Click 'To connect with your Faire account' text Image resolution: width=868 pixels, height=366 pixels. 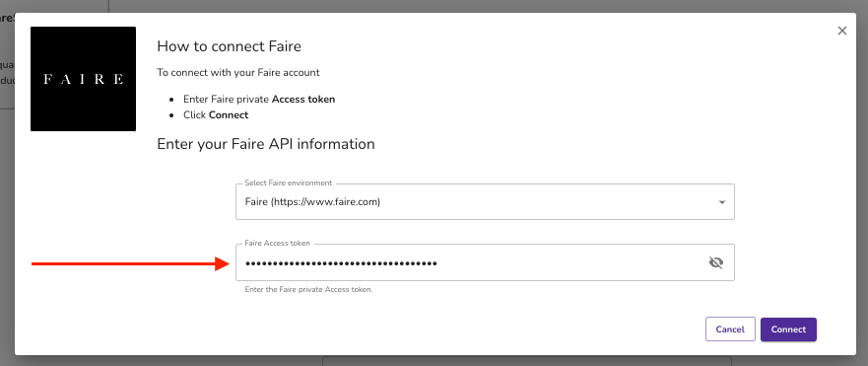click(x=238, y=73)
